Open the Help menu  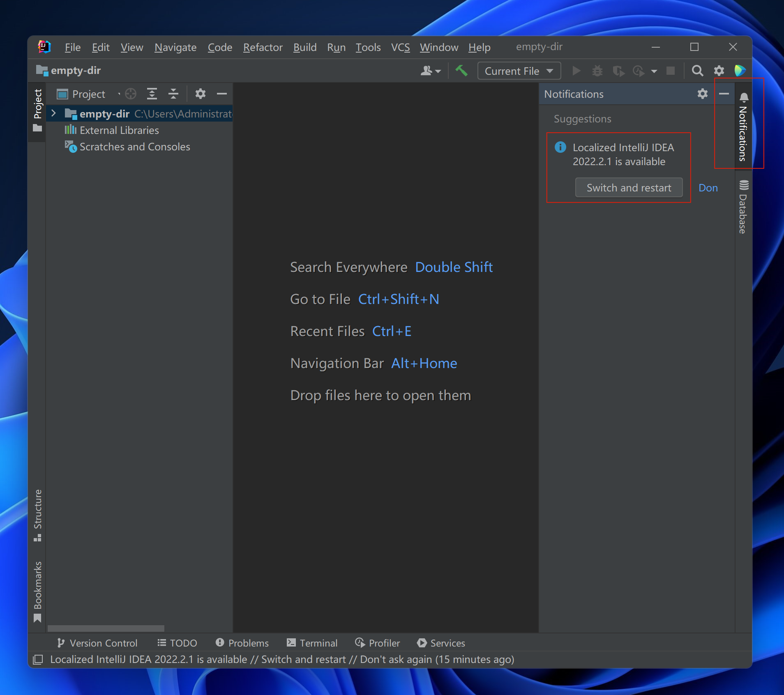pos(480,47)
